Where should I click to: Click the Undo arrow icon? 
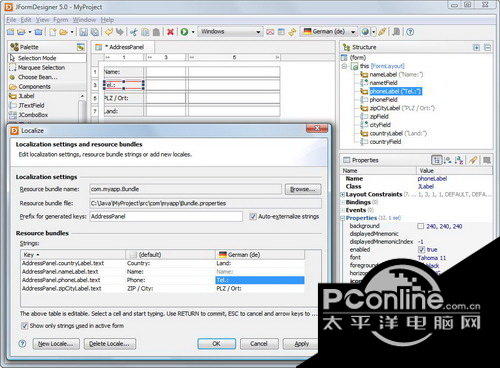pyautogui.click(x=109, y=32)
